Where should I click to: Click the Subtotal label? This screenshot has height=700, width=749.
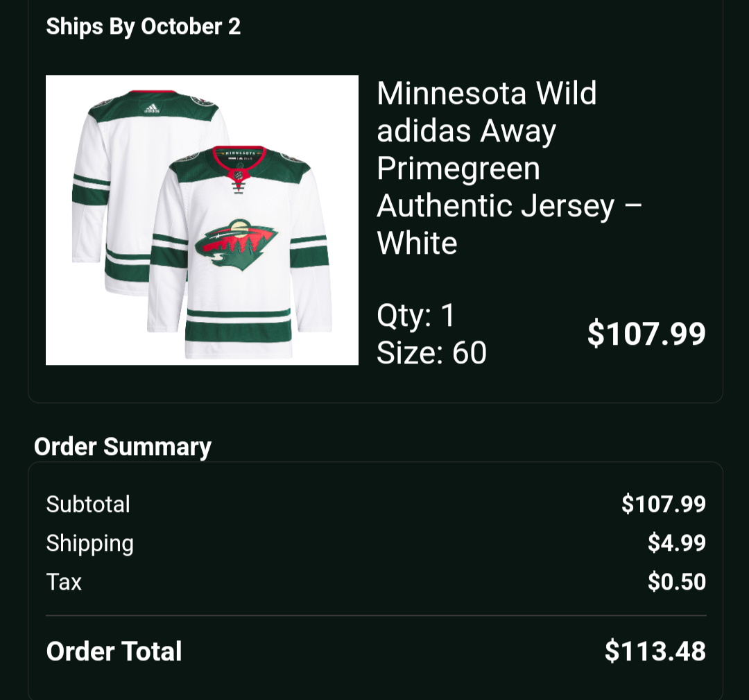tap(88, 504)
